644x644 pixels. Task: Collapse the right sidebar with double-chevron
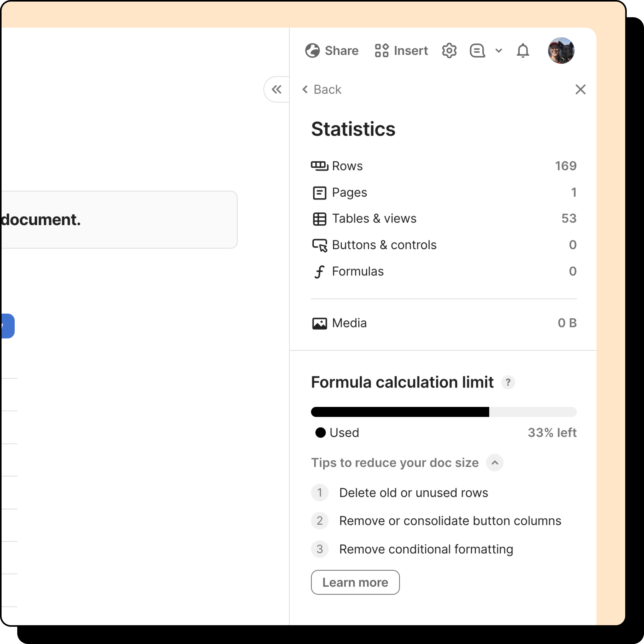(276, 89)
